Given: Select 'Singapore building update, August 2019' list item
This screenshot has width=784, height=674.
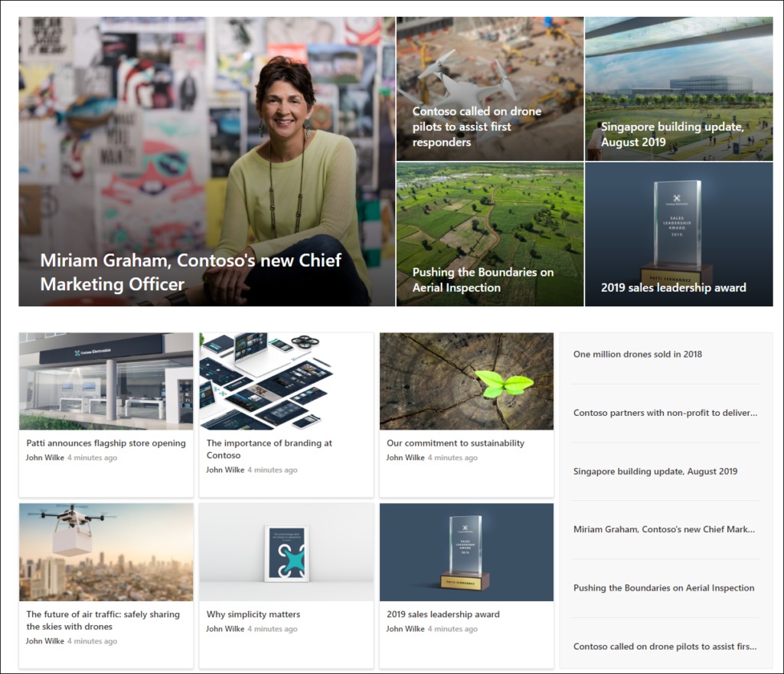Looking at the screenshot, I should pyautogui.click(x=655, y=471).
